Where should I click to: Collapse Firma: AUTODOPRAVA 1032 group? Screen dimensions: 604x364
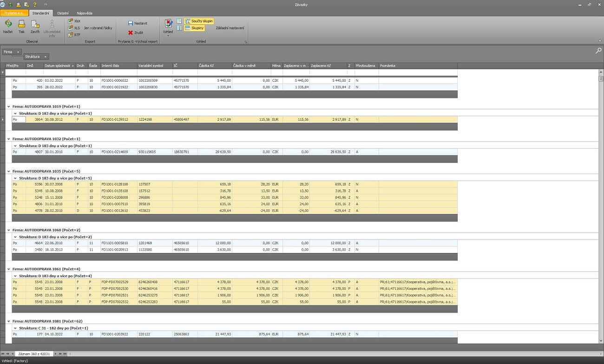click(x=8, y=139)
